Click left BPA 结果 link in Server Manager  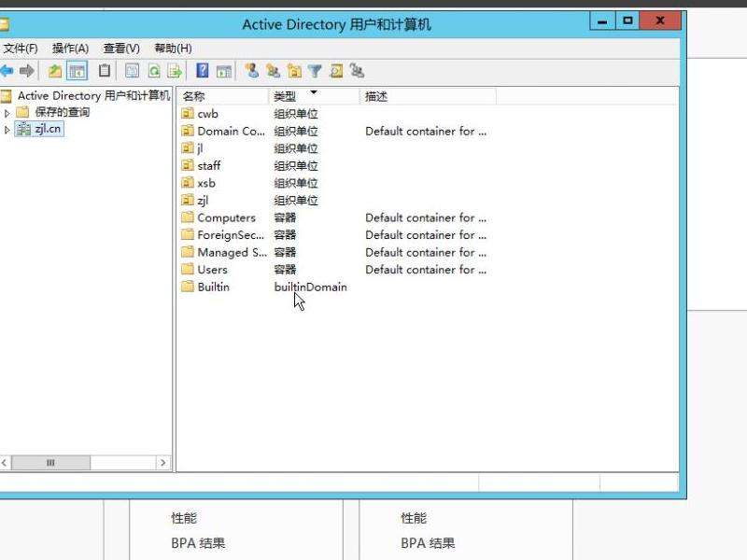(198, 543)
